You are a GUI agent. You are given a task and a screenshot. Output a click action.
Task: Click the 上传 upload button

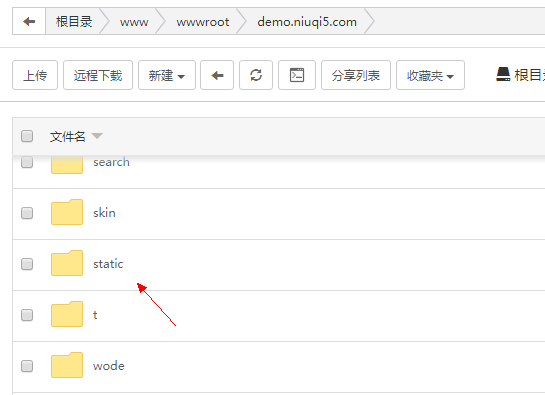35,75
